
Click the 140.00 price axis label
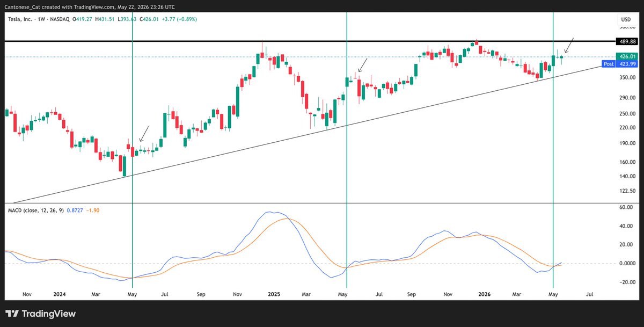click(628, 176)
